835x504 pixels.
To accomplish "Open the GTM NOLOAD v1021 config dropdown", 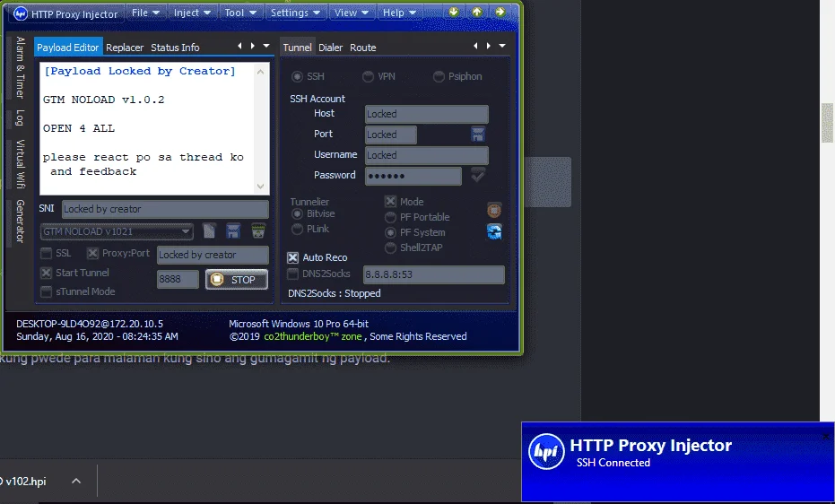I will click(117, 231).
